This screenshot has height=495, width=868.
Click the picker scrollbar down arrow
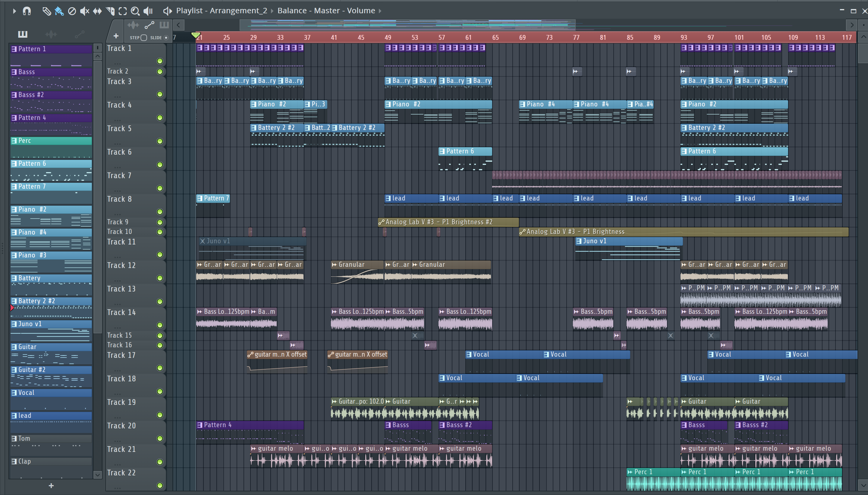(x=97, y=475)
